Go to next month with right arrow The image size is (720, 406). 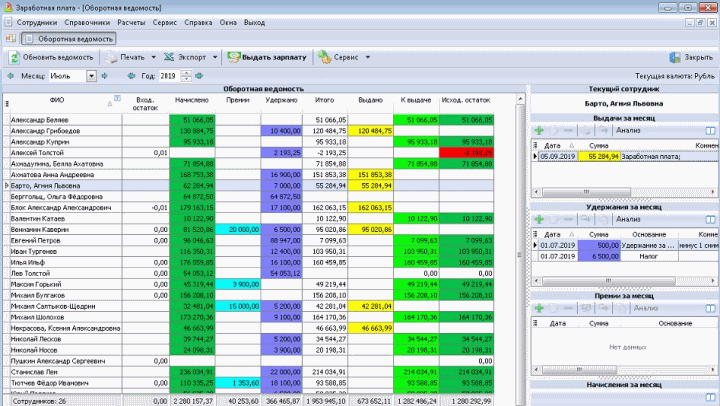coord(105,76)
